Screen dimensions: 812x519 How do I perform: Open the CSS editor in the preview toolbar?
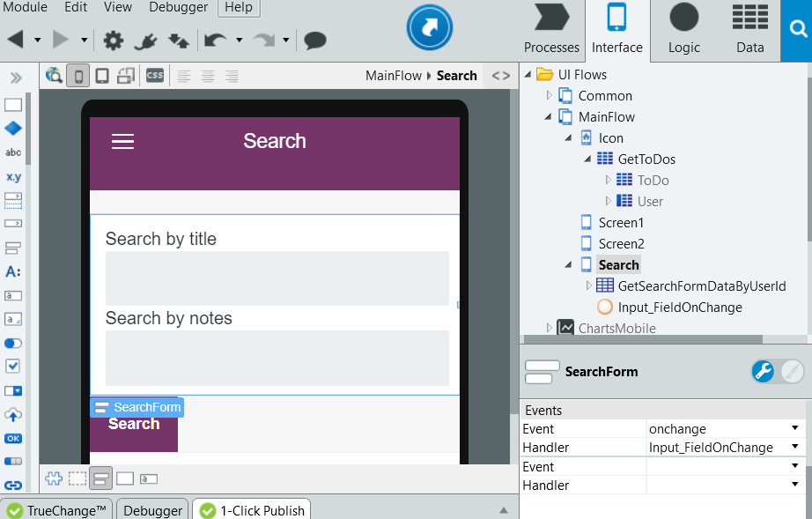[x=154, y=76]
